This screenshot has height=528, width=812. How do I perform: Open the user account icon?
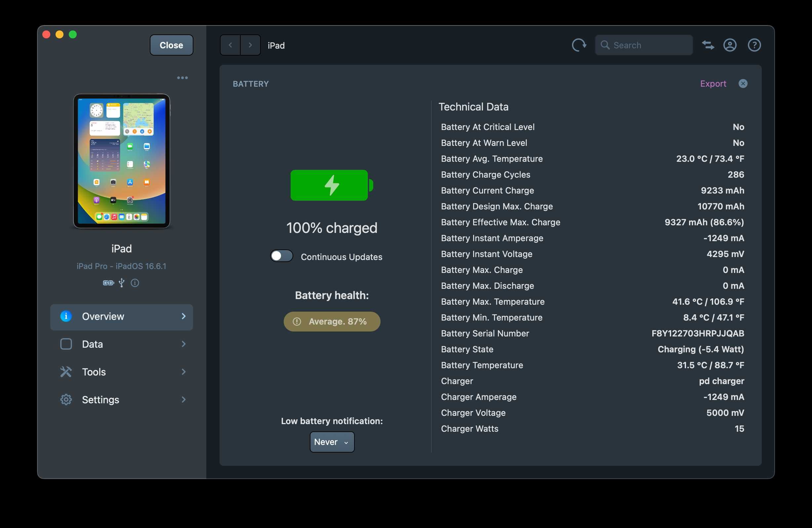click(730, 45)
